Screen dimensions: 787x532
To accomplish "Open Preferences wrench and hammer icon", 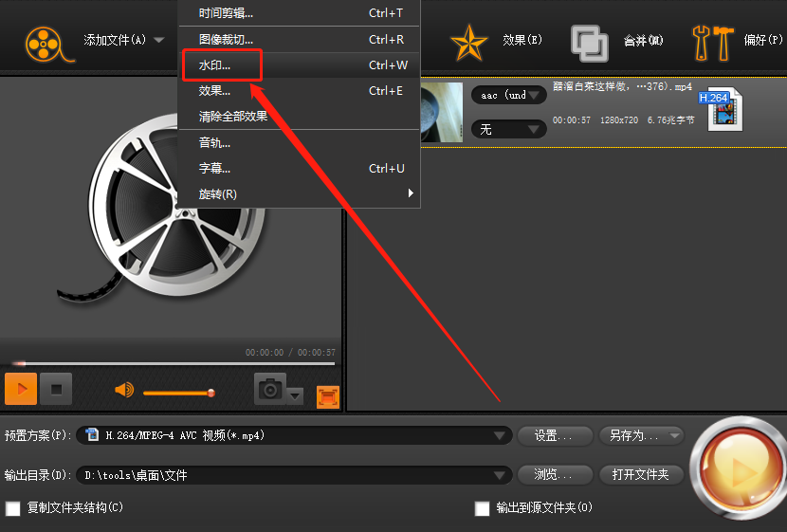I will coord(712,44).
